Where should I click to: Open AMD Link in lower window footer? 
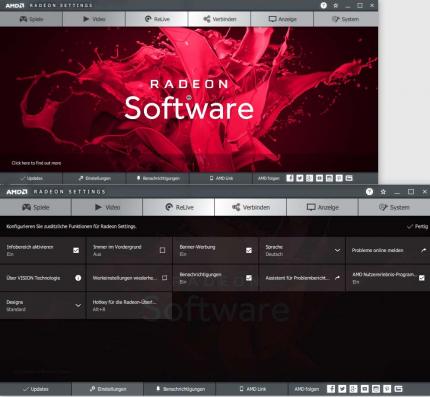click(252, 389)
